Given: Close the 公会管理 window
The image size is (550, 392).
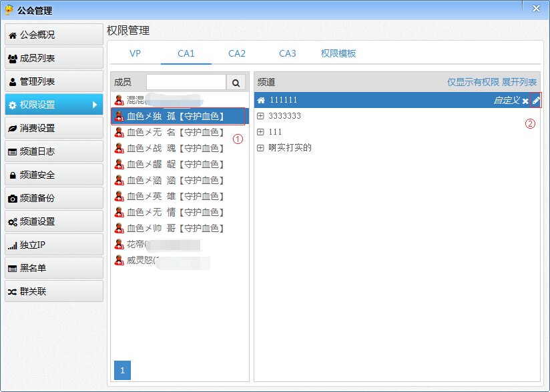Looking at the screenshot, I should (x=536, y=9).
